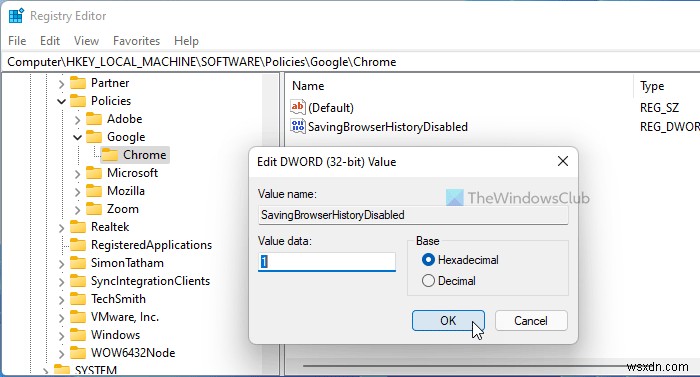Image resolution: width=700 pixels, height=377 pixels.
Task: Click the SimonTatham folder icon
Action: (x=78, y=263)
